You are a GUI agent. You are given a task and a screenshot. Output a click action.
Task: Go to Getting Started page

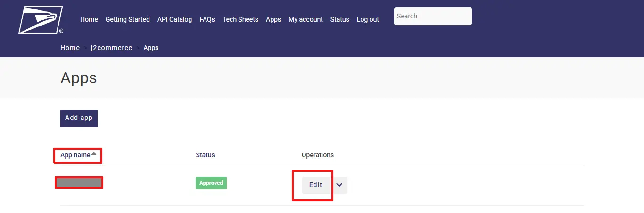[x=128, y=19]
